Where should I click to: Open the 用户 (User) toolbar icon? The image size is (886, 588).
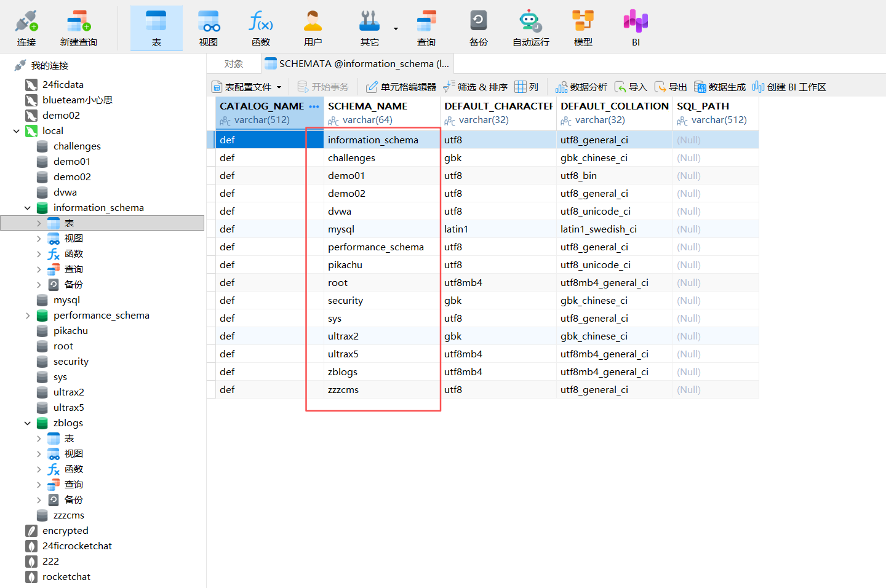click(x=313, y=28)
